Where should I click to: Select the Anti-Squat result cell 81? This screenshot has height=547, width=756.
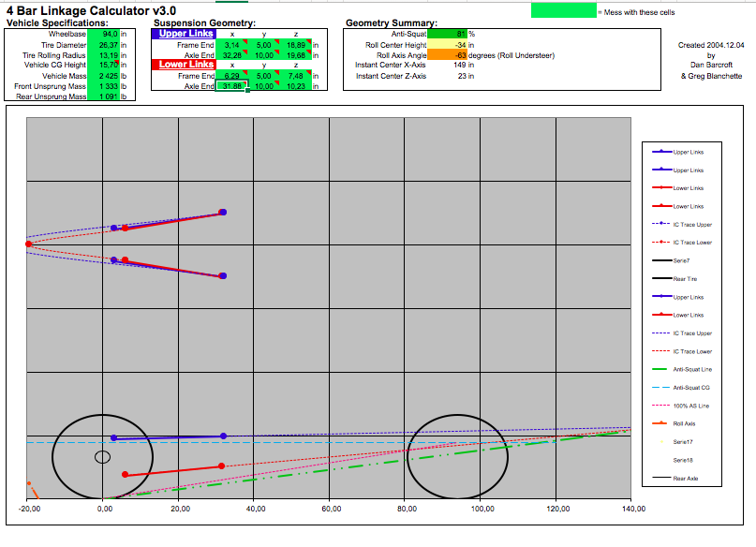pyautogui.click(x=447, y=35)
